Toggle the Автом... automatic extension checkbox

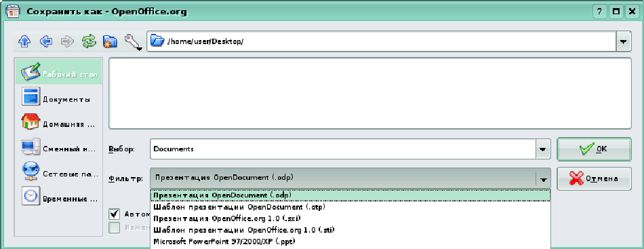click(115, 214)
